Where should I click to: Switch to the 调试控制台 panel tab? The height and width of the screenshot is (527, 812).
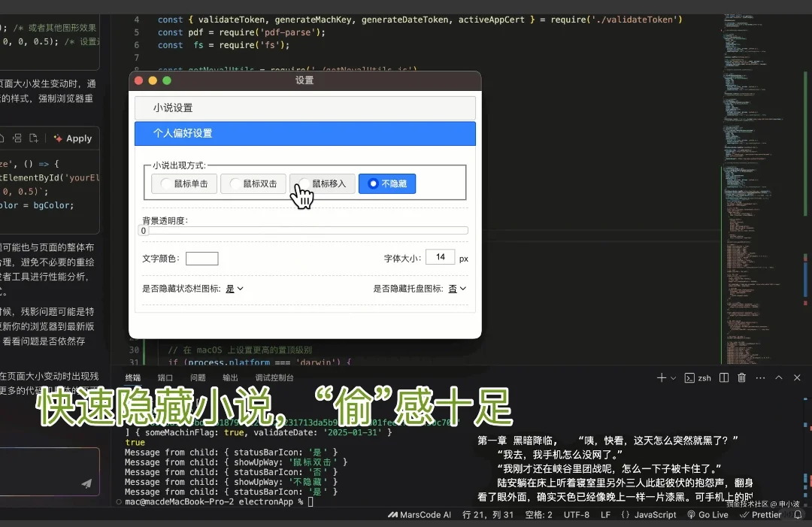tap(274, 378)
